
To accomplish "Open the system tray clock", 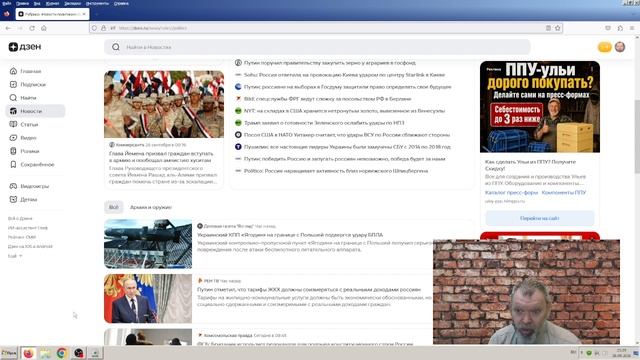I will 622,353.
